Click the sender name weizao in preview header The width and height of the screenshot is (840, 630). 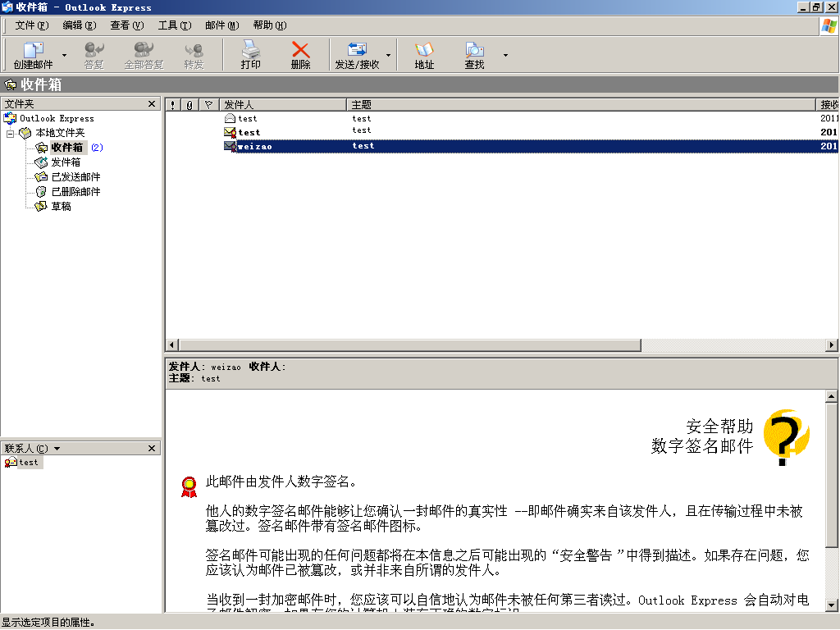(x=226, y=367)
